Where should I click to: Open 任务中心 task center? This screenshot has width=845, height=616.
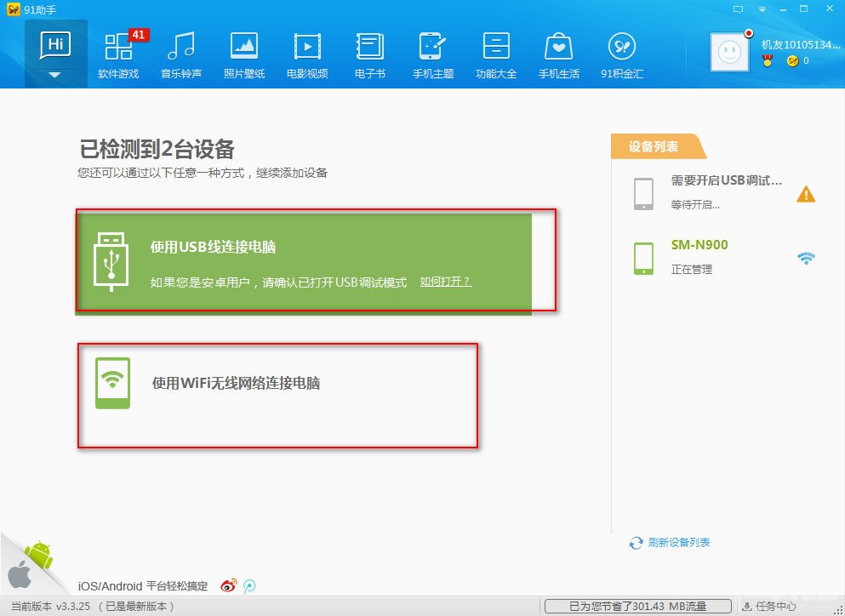point(768,607)
